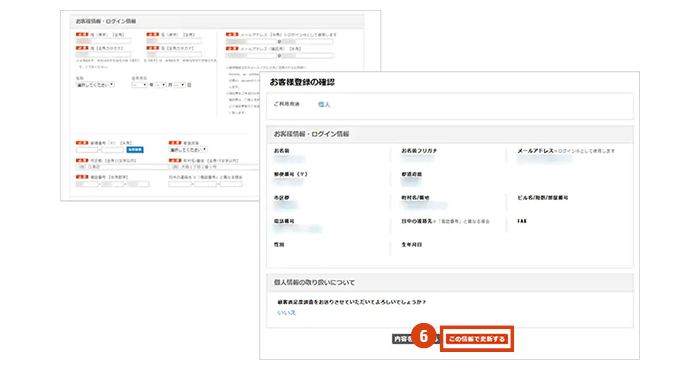700x370 pixels.
Task: Open the 都道府県 prefecture dropdown
Action: pyautogui.click(x=188, y=150)
